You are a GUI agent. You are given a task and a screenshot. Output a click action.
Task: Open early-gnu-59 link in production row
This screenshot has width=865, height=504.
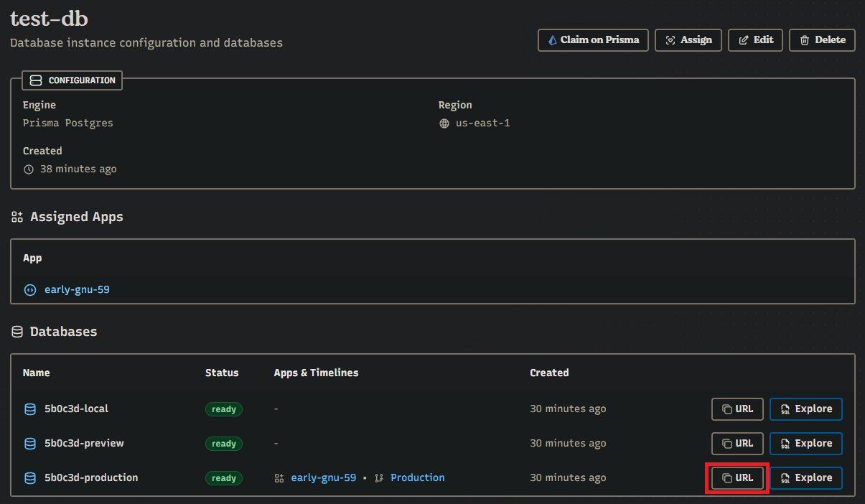[323, 478]
